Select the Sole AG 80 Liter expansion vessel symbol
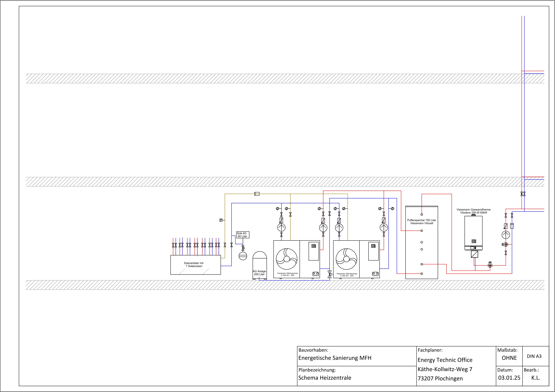 [x=243, y=256]
